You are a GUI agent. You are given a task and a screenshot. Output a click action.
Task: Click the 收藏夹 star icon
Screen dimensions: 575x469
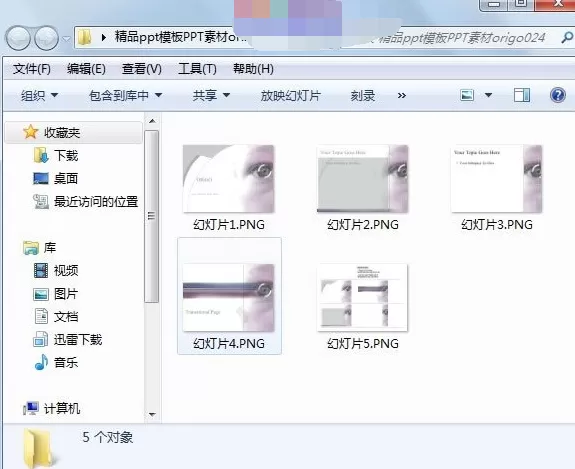click(30, 132)
